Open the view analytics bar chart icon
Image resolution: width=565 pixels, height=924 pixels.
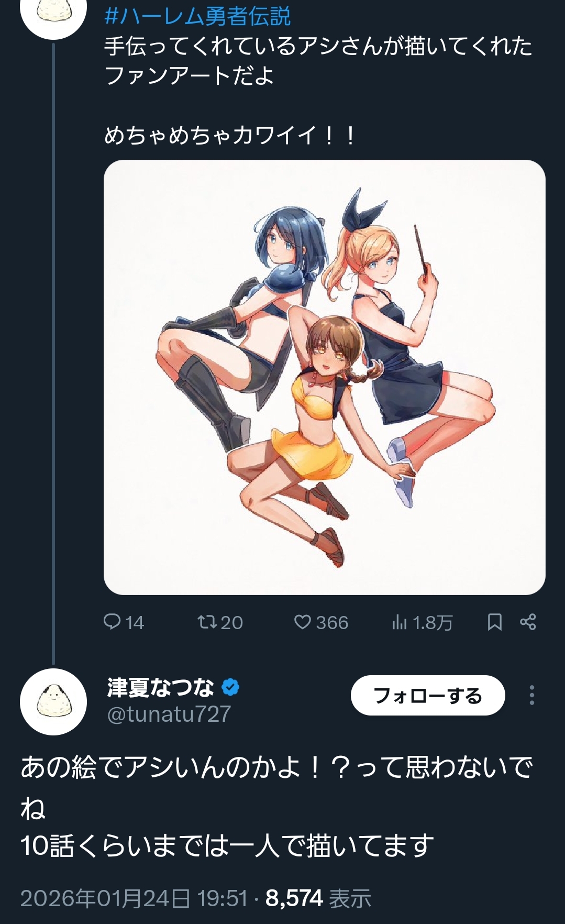point(399,622)
